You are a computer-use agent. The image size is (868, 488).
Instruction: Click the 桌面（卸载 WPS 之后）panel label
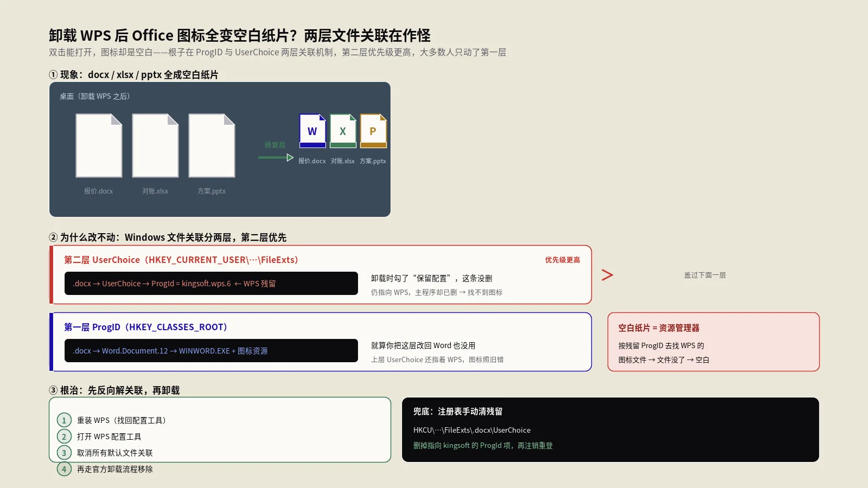pyautogui.click(x=95, y=96)
